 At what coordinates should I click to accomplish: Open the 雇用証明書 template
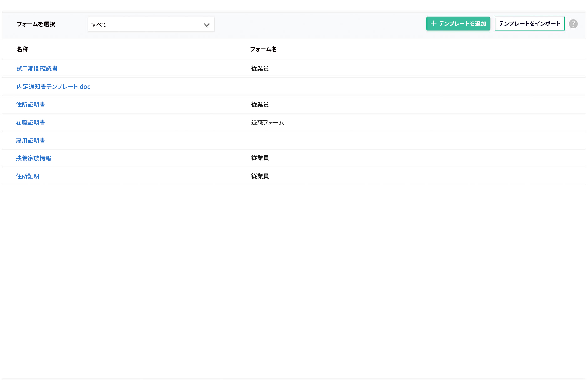tap(30, 140)
